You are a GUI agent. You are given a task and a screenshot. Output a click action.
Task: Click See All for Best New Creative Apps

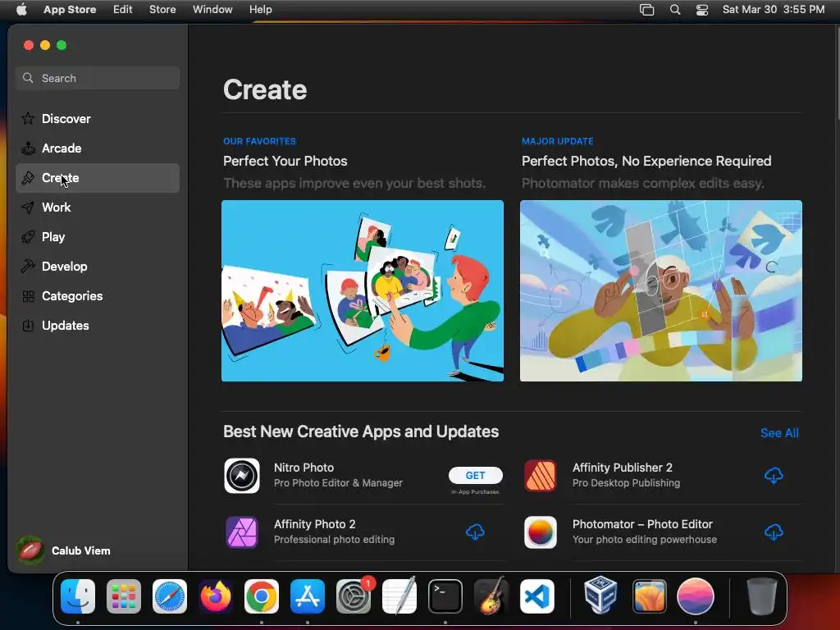(x=779, y=433)
